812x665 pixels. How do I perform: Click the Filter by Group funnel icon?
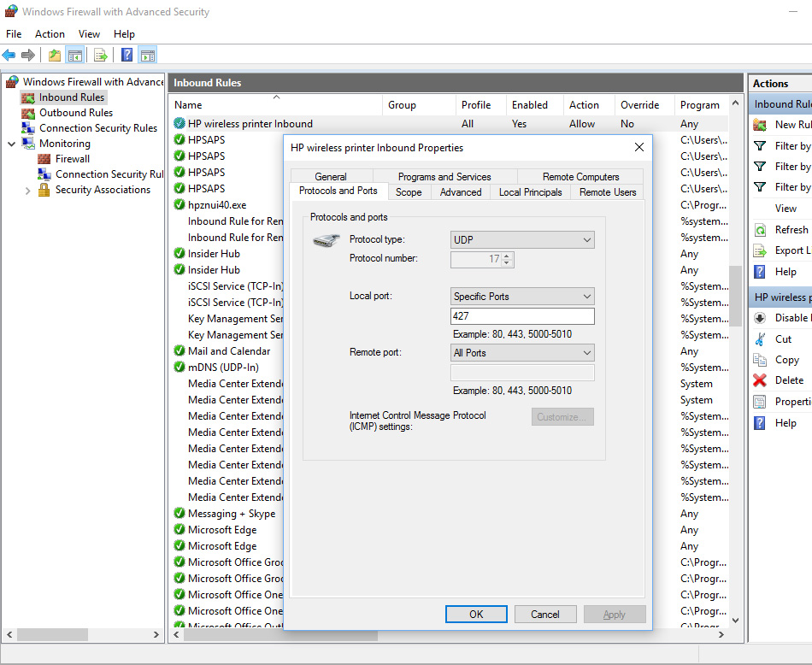tap(760, 187)
